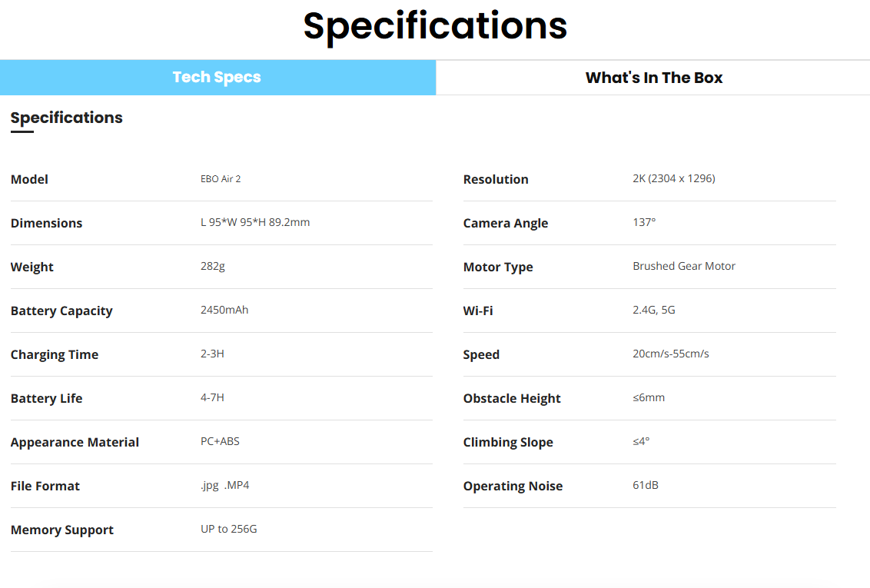
Task: Click the Brushed Gear Motor value
Action: tap(684, 267)
